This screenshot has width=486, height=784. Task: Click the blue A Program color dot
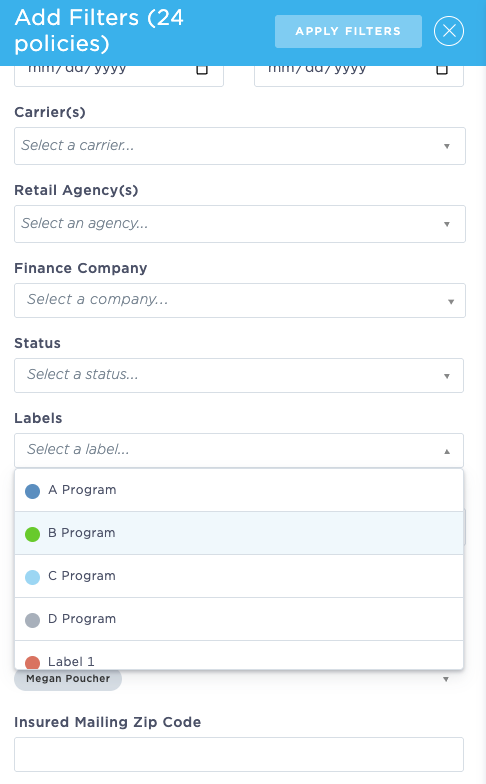pos(32,491)
